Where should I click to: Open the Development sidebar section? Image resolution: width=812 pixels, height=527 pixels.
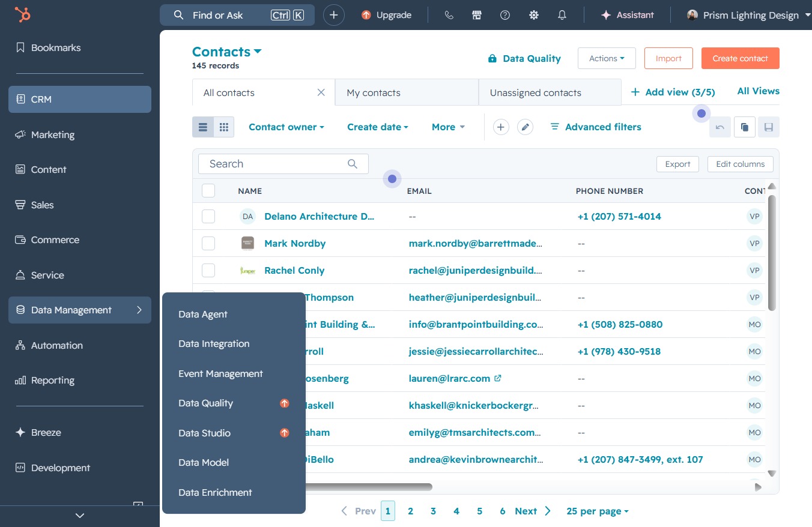pos(80,468)
